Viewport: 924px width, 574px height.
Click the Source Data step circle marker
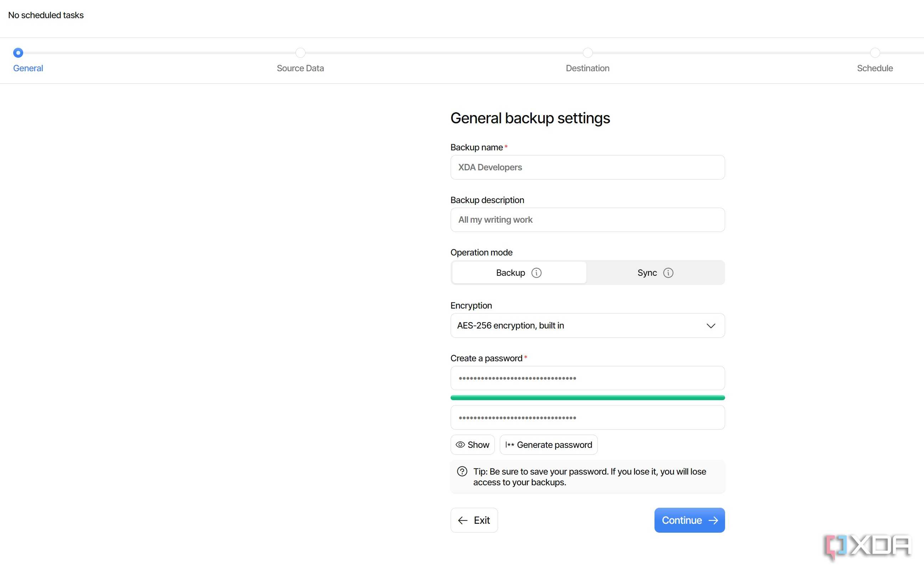pos(300,53)
